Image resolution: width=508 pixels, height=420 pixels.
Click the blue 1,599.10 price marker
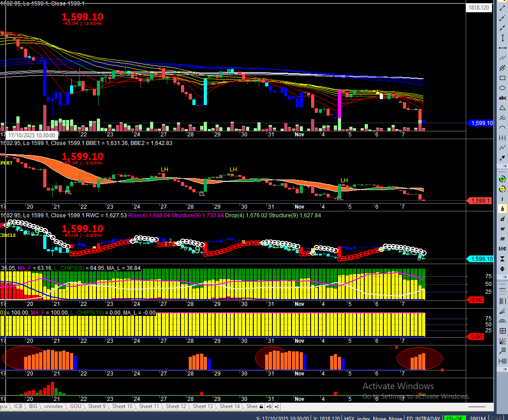coord(480,123)
